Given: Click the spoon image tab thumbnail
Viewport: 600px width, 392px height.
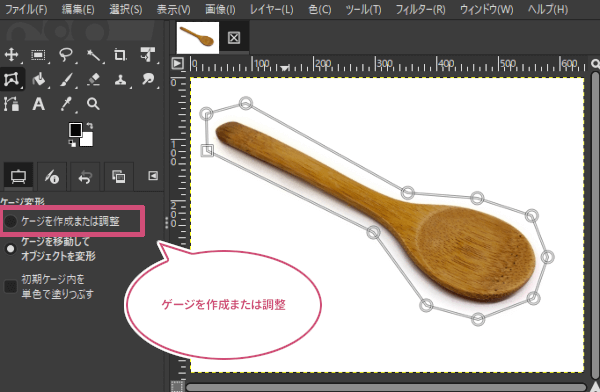Looking at the screenshot, I should click(x=197, y=38).
